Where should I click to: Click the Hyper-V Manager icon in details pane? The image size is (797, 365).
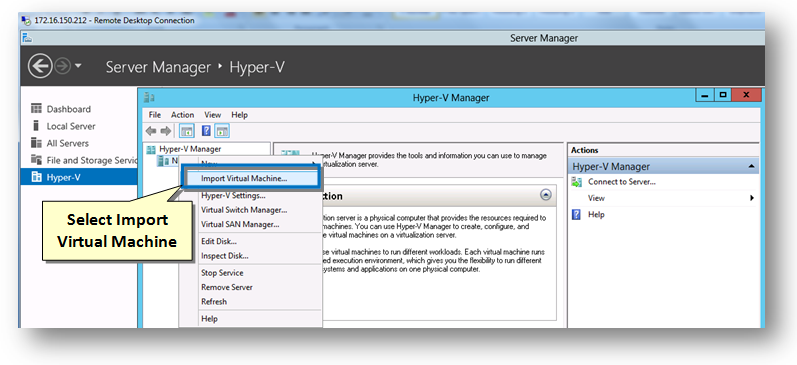pyautogui.click(x=290, y=154)
